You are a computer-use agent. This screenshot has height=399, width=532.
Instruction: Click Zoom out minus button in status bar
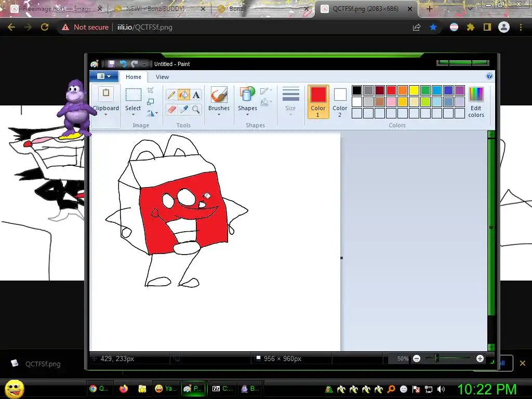pyautogui.click(x=417, y=358)
